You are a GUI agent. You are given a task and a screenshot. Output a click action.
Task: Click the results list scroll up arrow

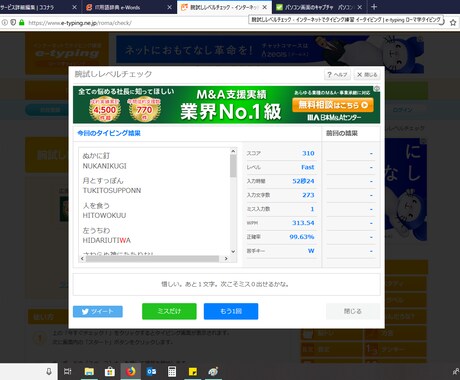pyautogui.click(x=233, y=151)
